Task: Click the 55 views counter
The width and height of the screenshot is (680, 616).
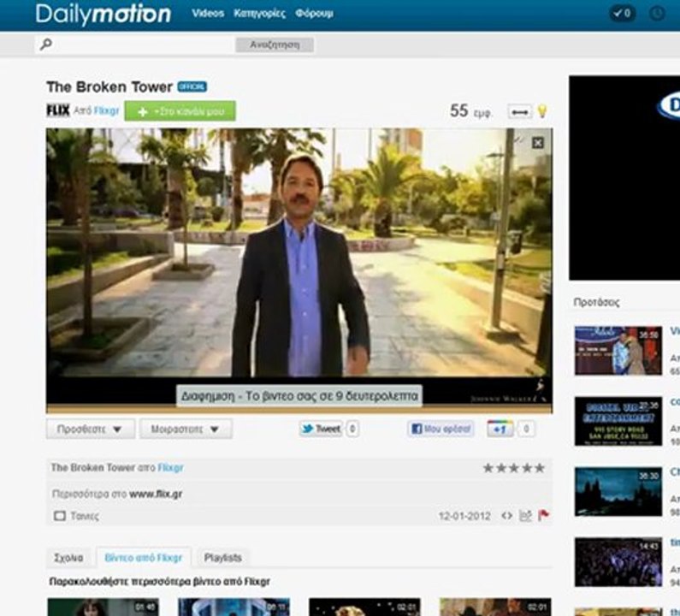Action: (x=470, y=111)
